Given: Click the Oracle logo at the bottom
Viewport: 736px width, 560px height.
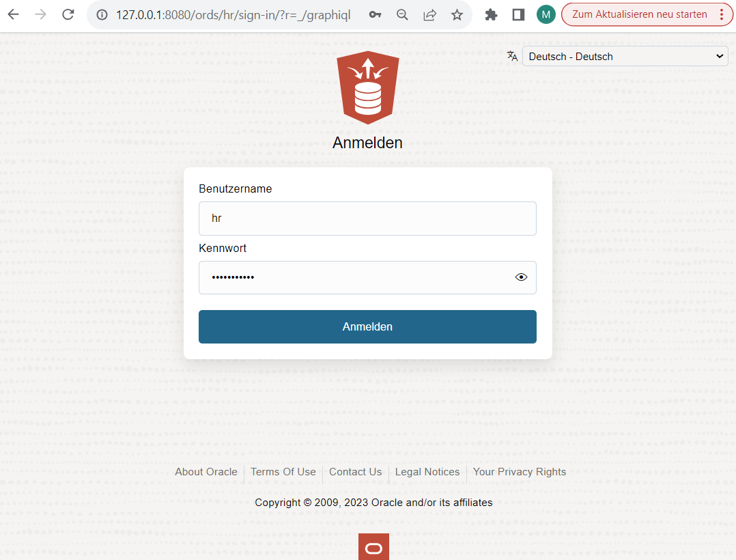Looking at the screenshot, I should tap(373, 546).
